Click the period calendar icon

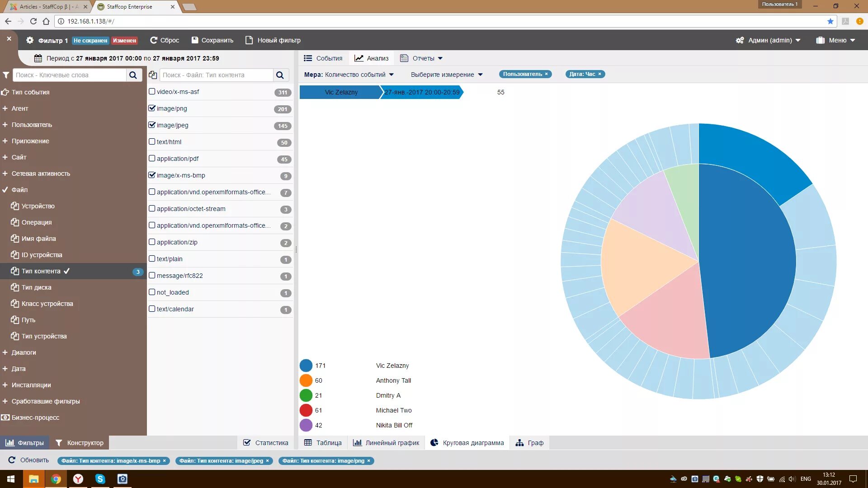tap(38, 58)
